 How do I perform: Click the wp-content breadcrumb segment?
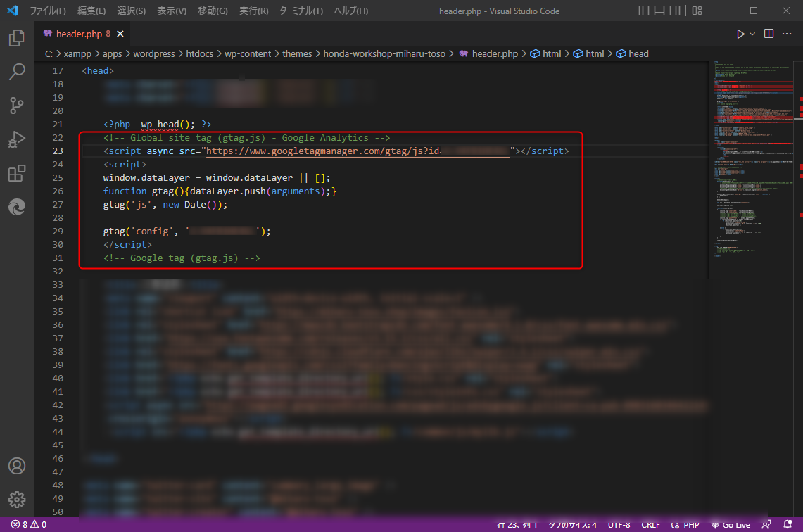(x=247, y=53)
